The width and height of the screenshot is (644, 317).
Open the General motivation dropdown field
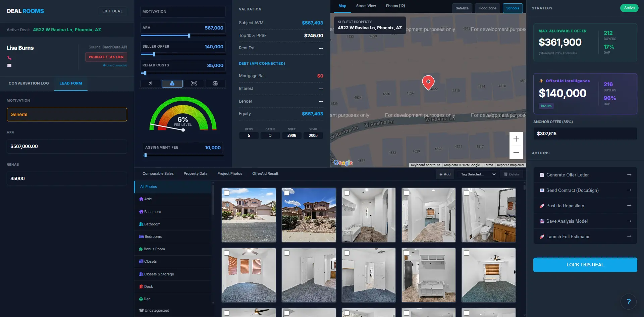click(67, 114)
